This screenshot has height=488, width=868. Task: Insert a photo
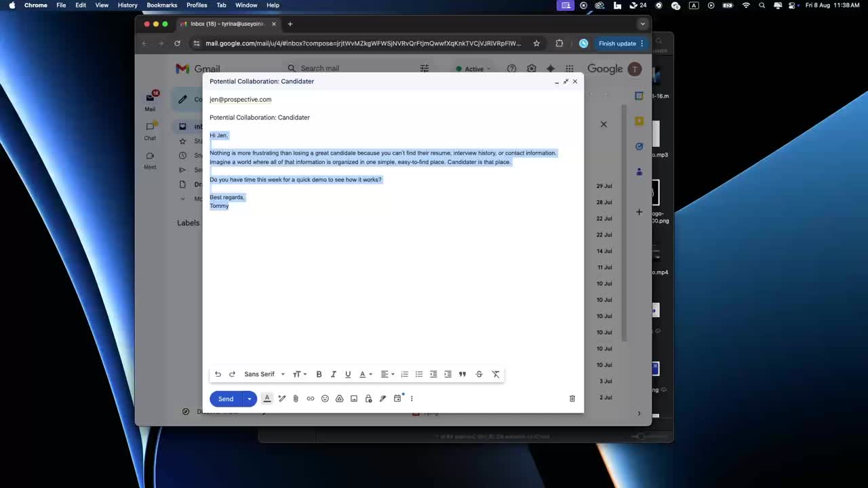click(354, 399)
